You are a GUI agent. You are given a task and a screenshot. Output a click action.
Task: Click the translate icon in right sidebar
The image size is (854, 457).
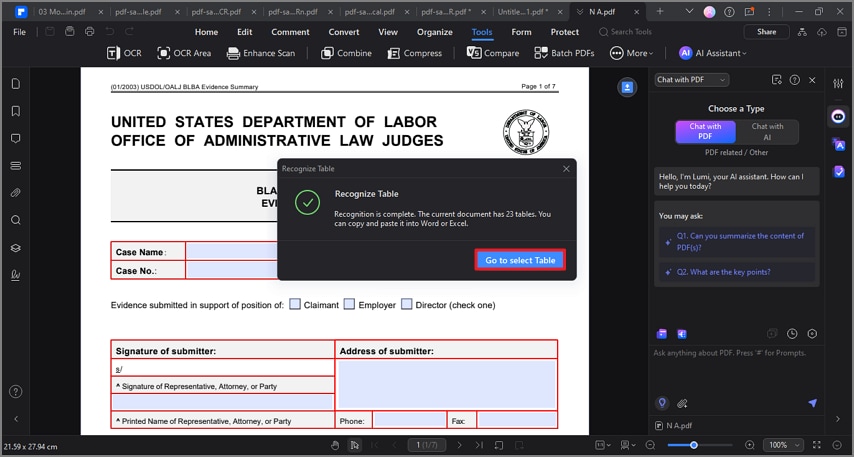(838, 144)
